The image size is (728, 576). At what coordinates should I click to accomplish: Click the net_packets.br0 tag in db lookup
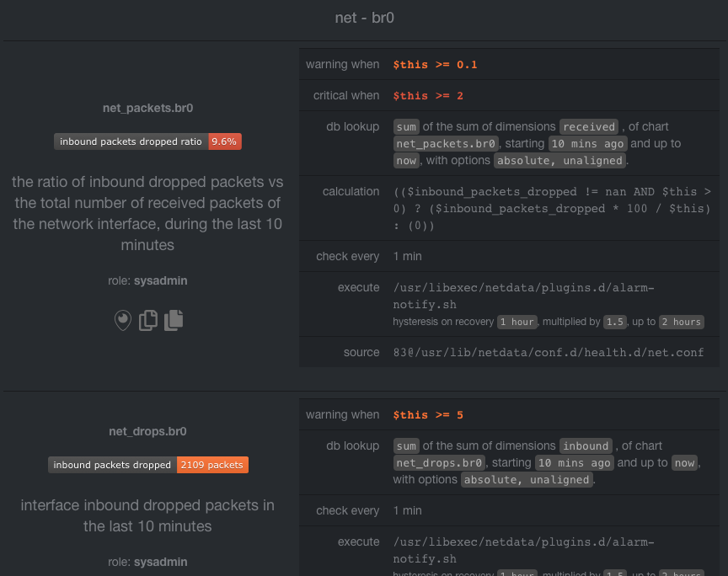click(446, 144)
